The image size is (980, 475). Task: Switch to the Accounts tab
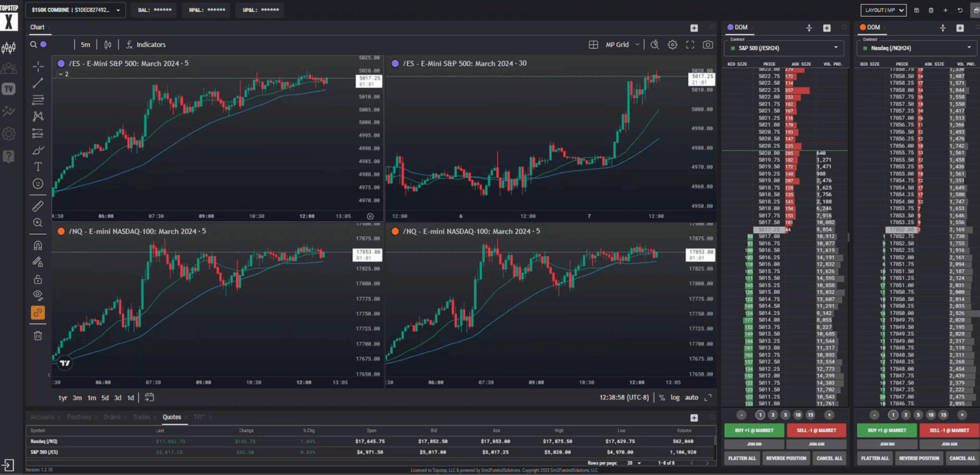[42, 417]
